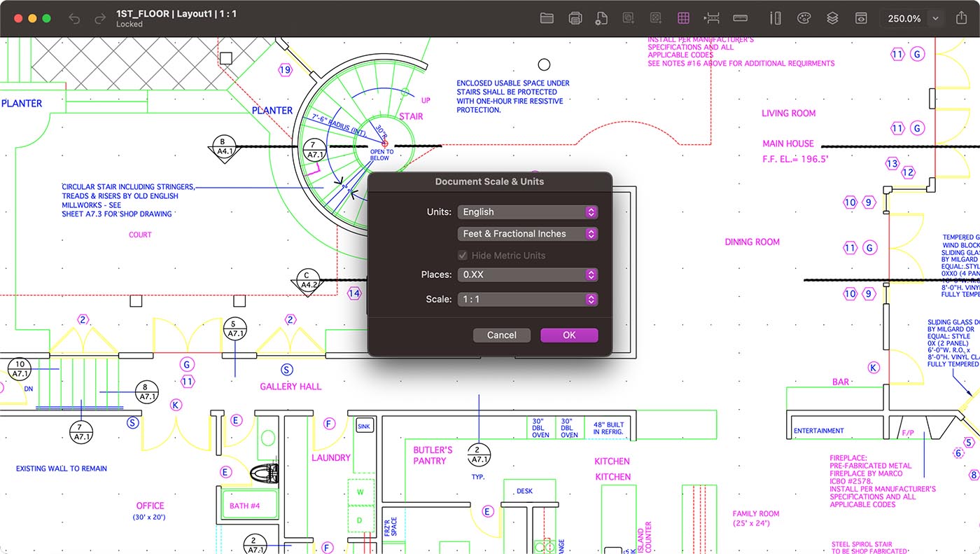Open the Scale dropdown showing 1 : 1
Image resolution: width=980 pixels, height=554 pixels.
click(x=527, y=299)
